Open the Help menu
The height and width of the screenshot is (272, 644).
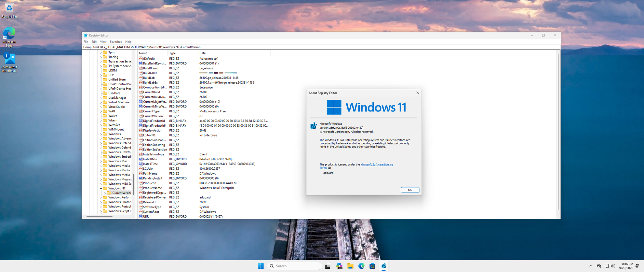tap(128, 42)
